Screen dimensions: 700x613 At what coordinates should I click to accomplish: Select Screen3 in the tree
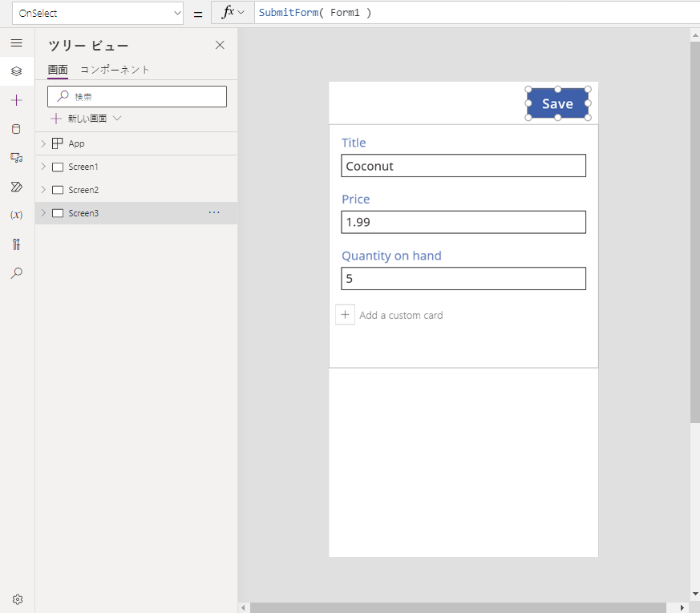(x=136, y=213)
